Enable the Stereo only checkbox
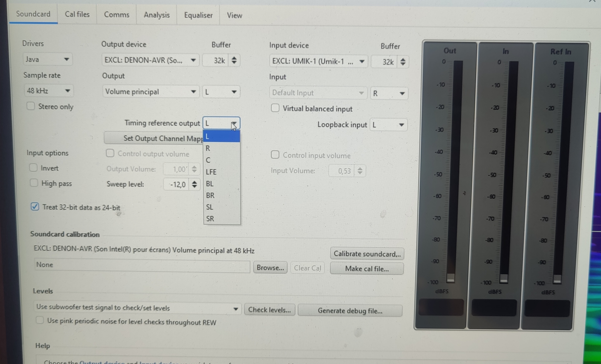Image resolution: width=601 pixels, height=364 pixels. pyautogui.click(x=31, y=106)
